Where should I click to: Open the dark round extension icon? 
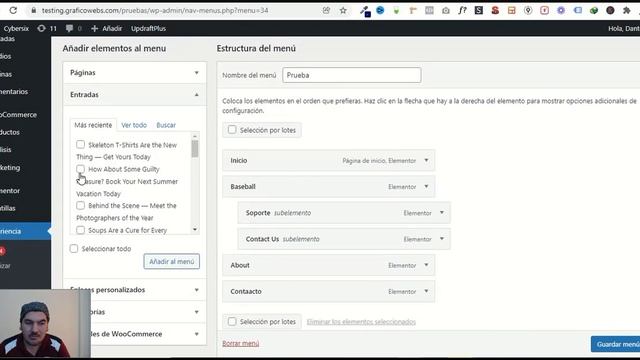pos(610,11)
